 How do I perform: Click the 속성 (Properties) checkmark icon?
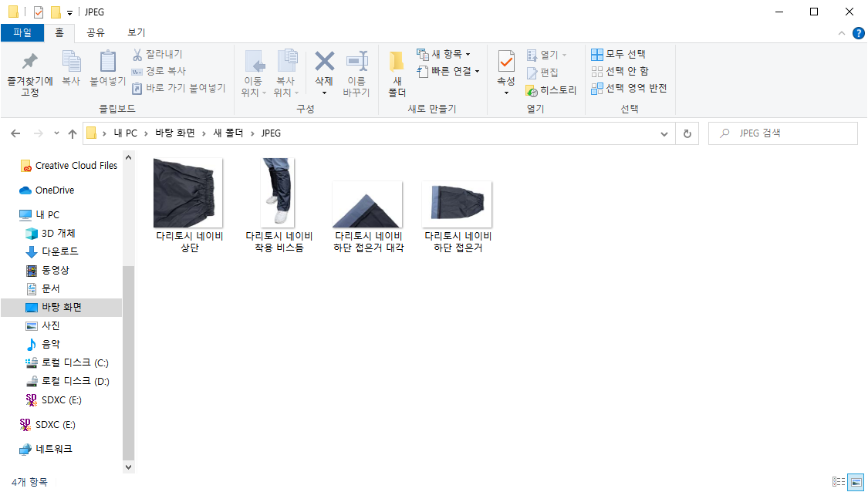point(506,62)
